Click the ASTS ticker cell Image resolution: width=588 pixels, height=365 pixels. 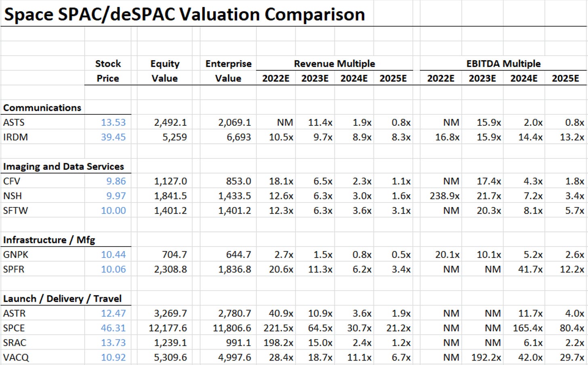(14, 122)
